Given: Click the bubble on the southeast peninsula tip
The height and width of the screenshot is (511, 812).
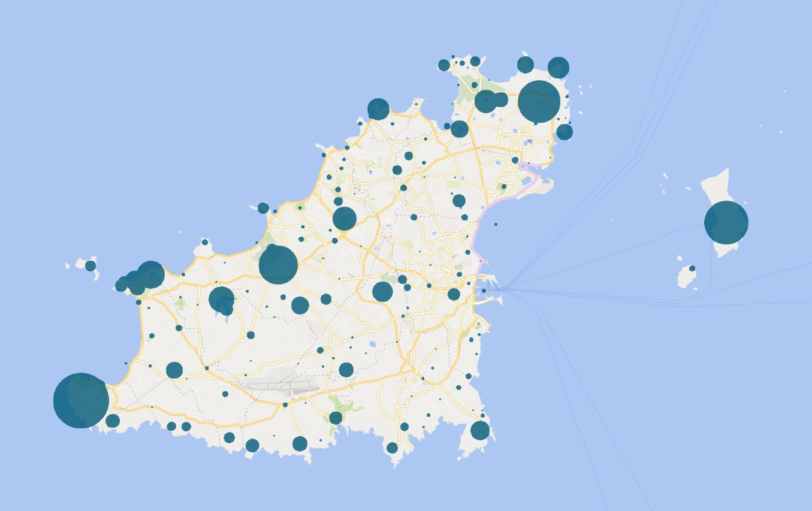Looking at the screenshot, I should (479, 430).
